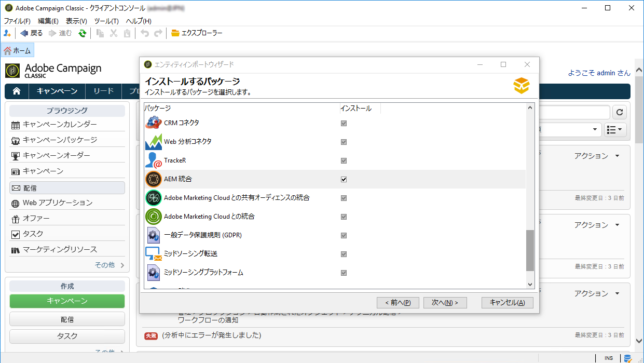Click Adobe Marketing Cloudとの統合 package icon
This screenshot has width=644, height=363.
coord(154,217)
